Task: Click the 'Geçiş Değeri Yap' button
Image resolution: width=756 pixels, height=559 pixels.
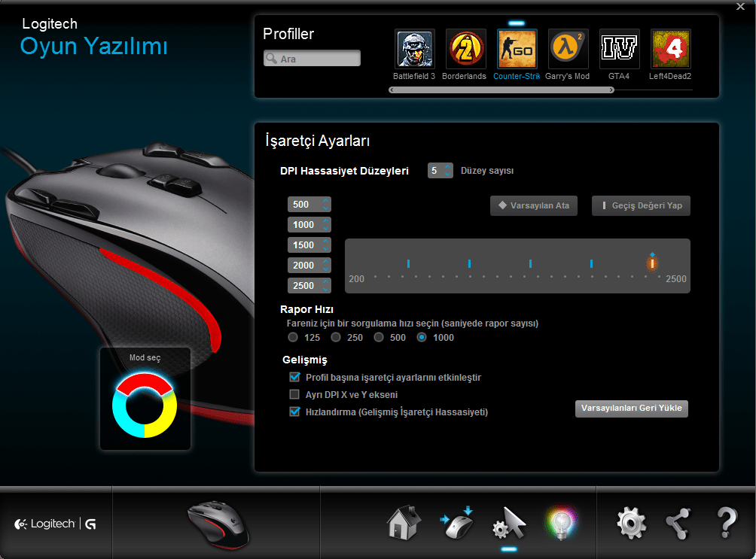Action: [641, 205]
